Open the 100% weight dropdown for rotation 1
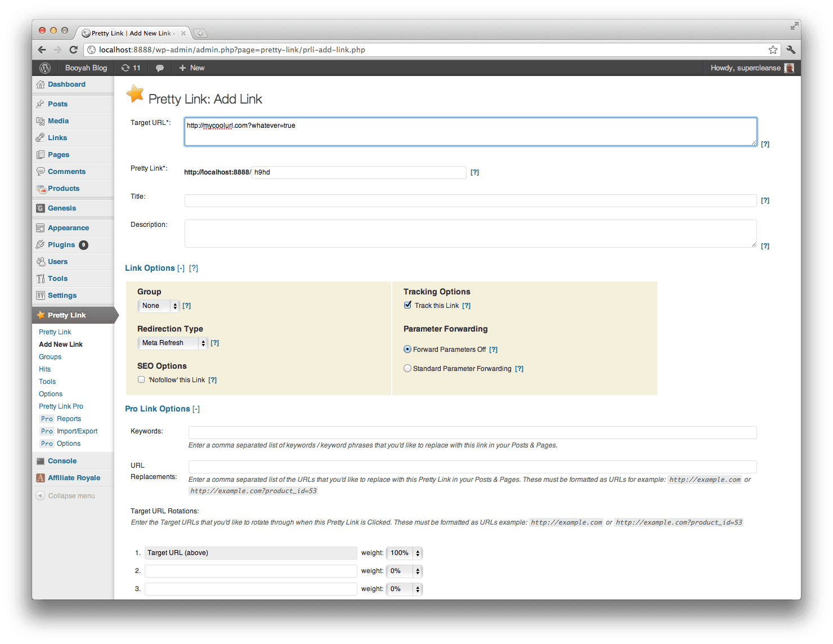 click(404, 553)
